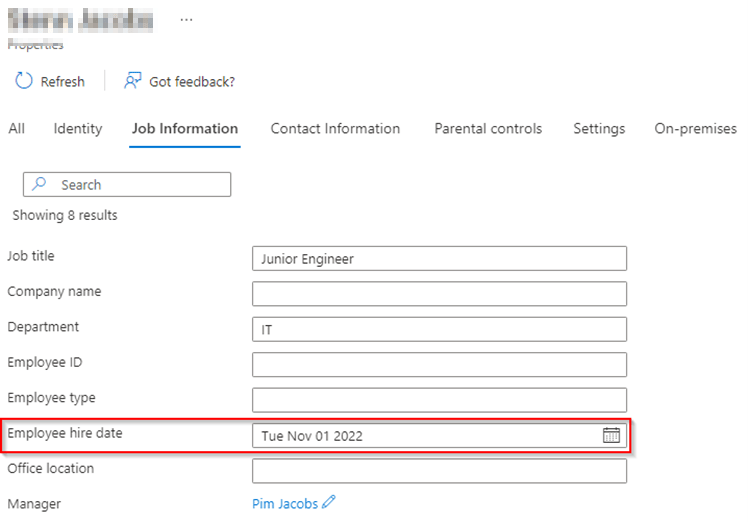Click the Refresh icon
748x522 pixels.
(x=24, y=81)
